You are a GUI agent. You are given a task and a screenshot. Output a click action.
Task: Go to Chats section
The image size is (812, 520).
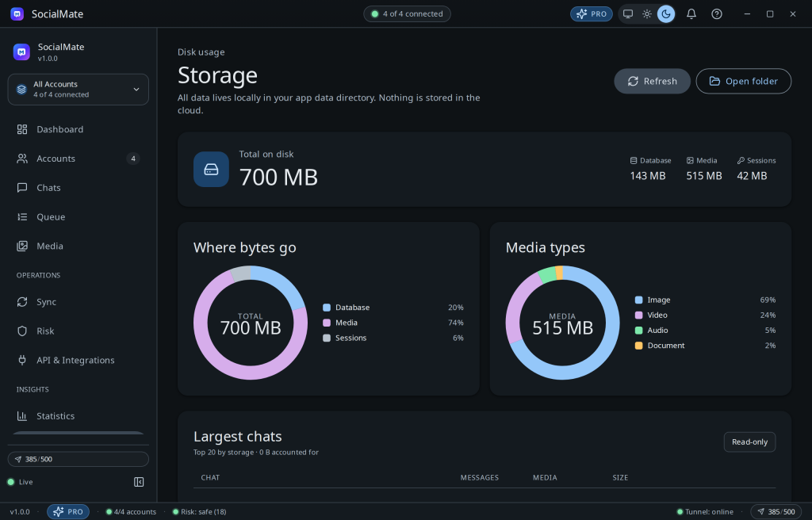coord(79,188)
